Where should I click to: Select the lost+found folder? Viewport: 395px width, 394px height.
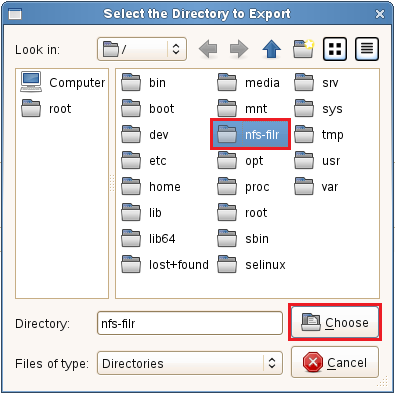pyautogui.click(x=165, y=264)
